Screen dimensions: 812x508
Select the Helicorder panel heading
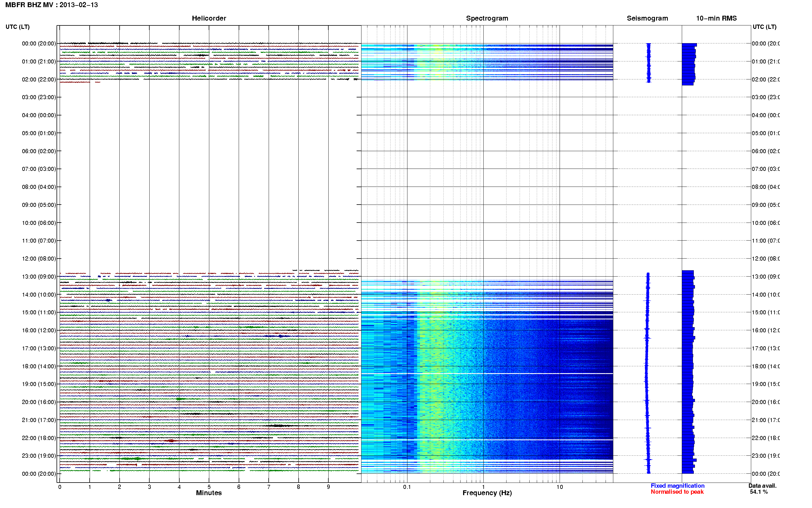point(209,19)
